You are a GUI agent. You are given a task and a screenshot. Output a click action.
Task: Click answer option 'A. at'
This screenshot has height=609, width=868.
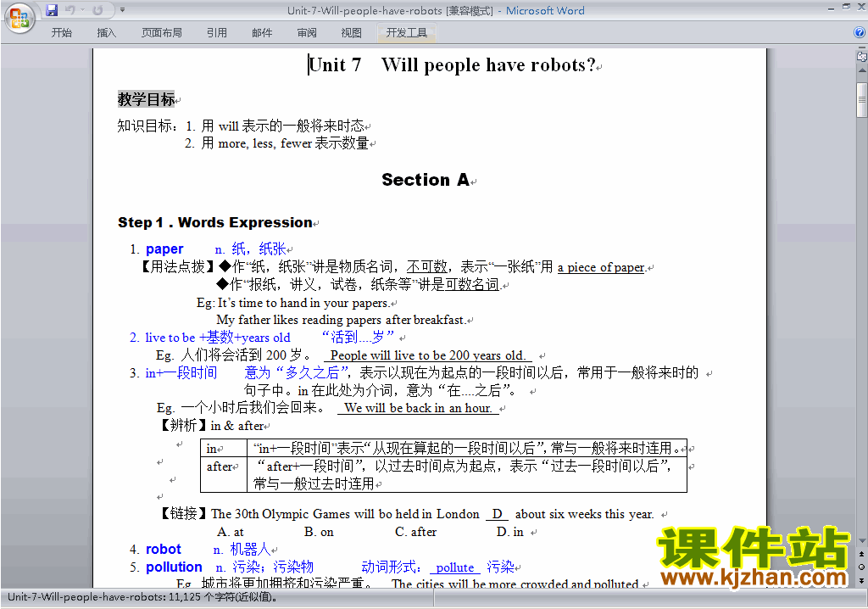pos(231,532)
